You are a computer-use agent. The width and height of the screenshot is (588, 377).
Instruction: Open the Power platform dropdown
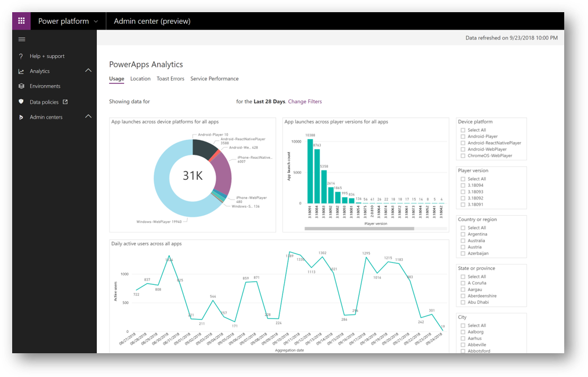96,21
